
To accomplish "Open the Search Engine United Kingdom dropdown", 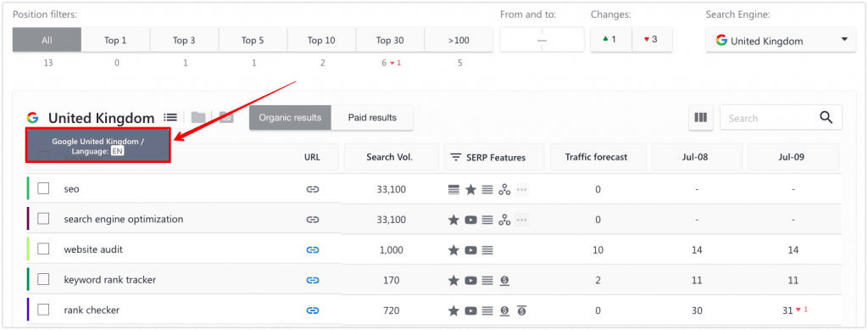I will pos(781,41).
